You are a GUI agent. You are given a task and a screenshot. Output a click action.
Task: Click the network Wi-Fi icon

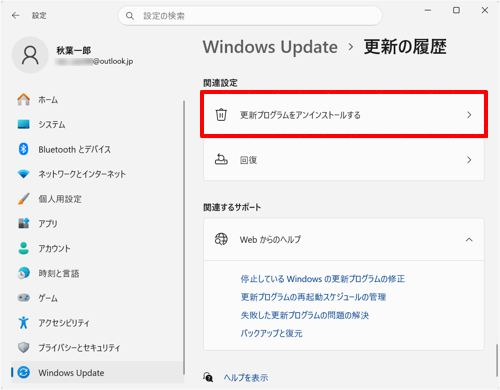tap(23, 174)
